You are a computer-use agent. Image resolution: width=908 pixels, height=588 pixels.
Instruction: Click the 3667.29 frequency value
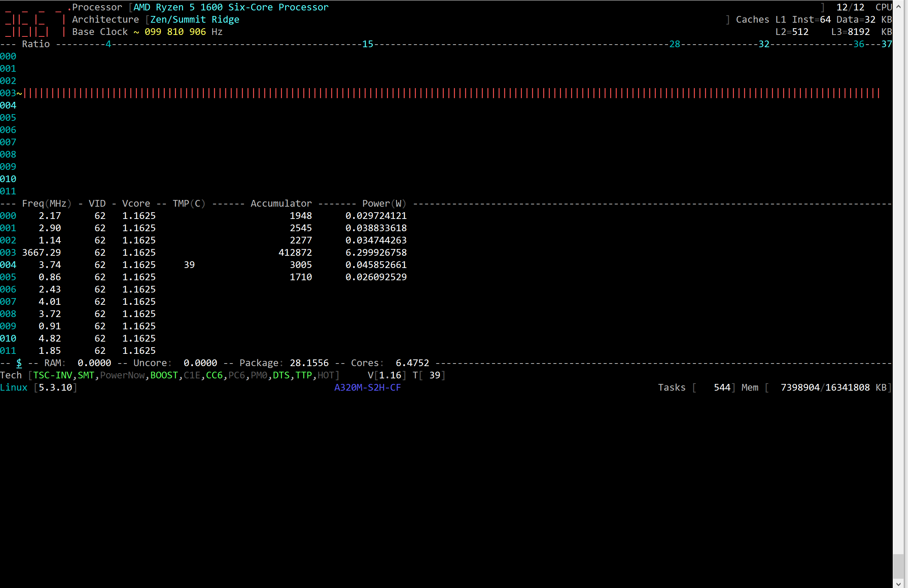point(41,252)
